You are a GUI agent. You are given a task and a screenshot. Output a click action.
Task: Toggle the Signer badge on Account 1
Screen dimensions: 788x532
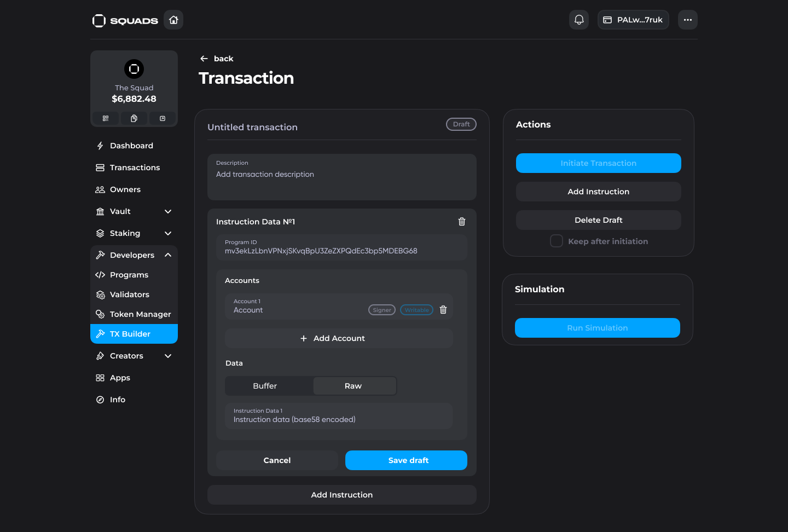tap(381, 310)
